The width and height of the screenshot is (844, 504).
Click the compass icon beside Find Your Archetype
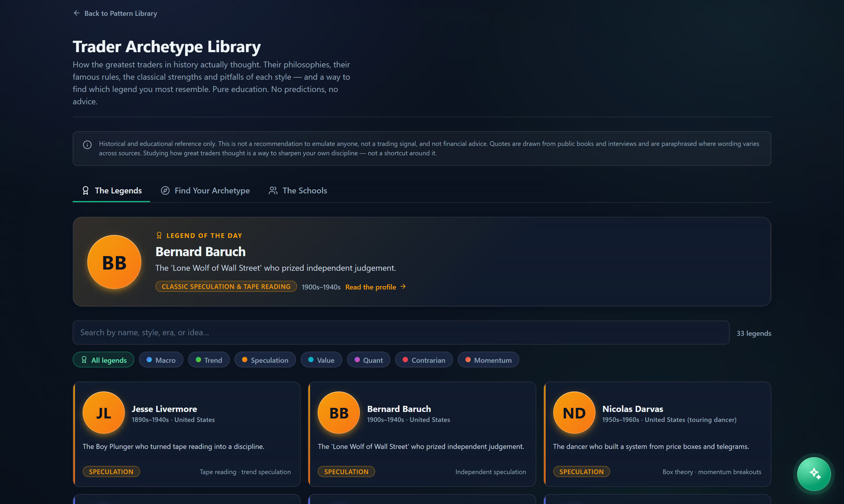(x=165, y=190)
